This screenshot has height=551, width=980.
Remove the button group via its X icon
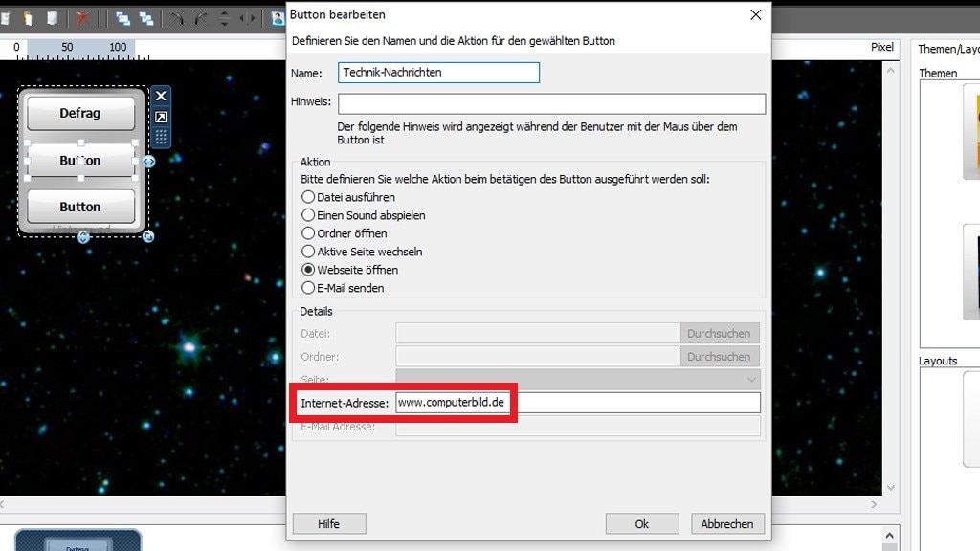point(161,96)
